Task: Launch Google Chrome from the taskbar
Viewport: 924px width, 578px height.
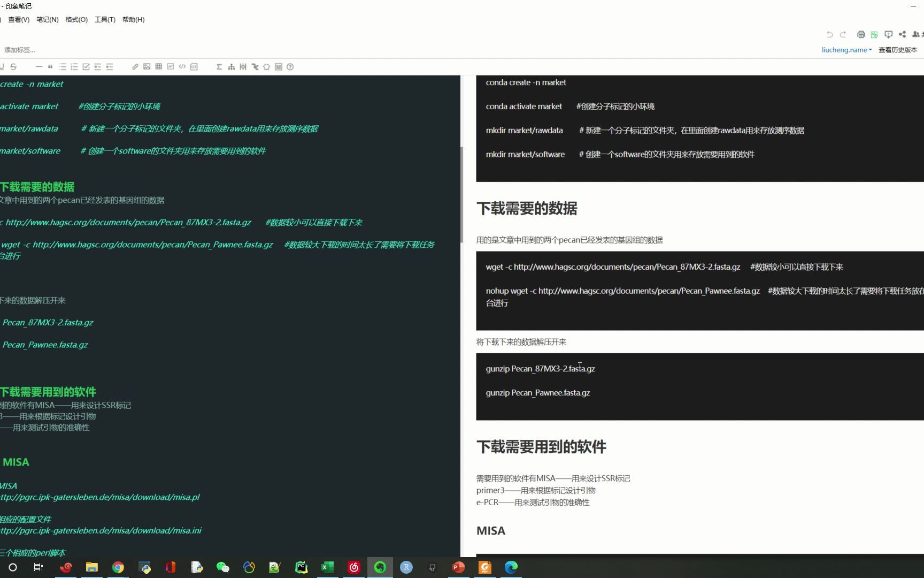Action: click(118, 567)
